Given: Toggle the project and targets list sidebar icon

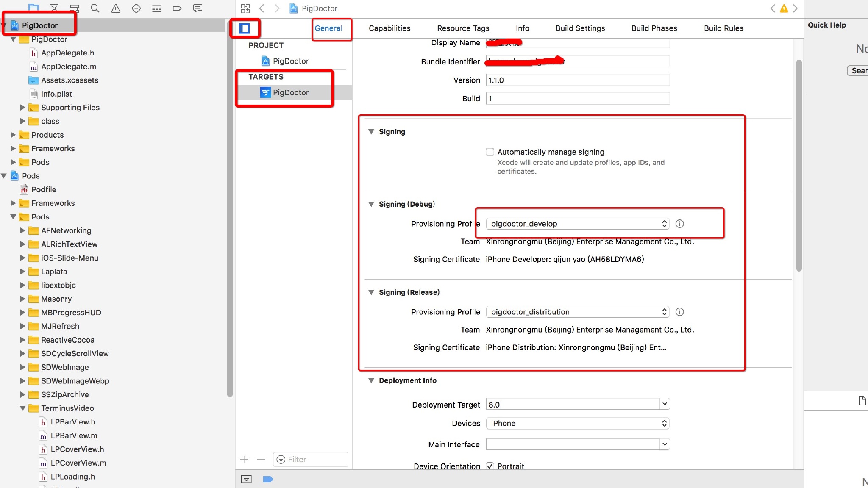Looking at the screenshot, I should pos(245,28).
